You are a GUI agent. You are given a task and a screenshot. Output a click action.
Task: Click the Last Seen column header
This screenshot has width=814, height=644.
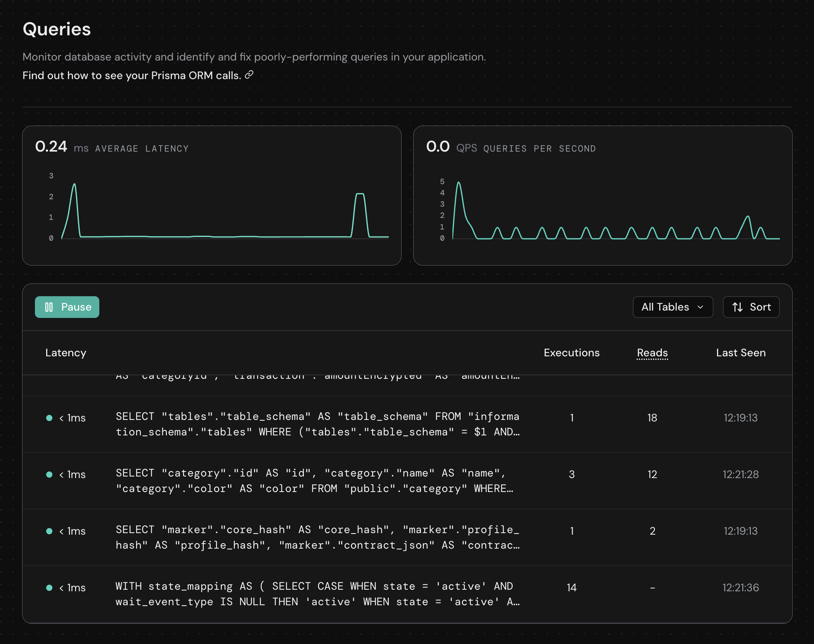(741, 352)
